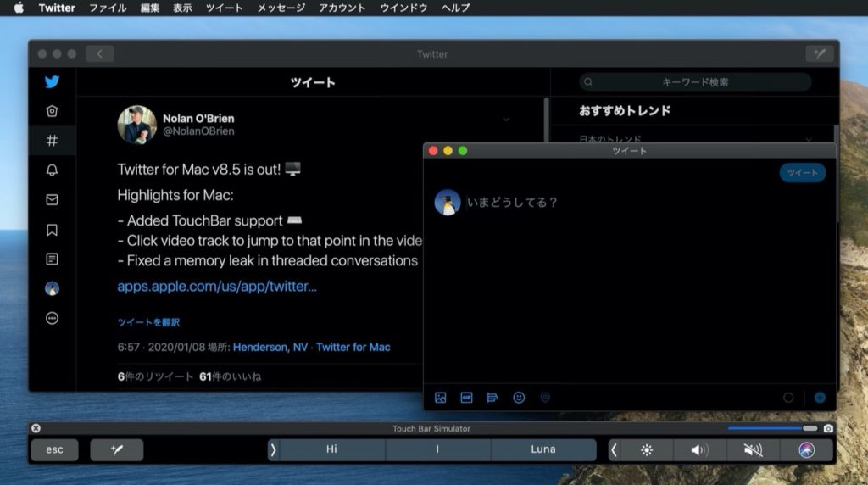Open the ヘルプ menu
Image resolution: width=868 pixels, height=485 pixels.
click(455, 8)
